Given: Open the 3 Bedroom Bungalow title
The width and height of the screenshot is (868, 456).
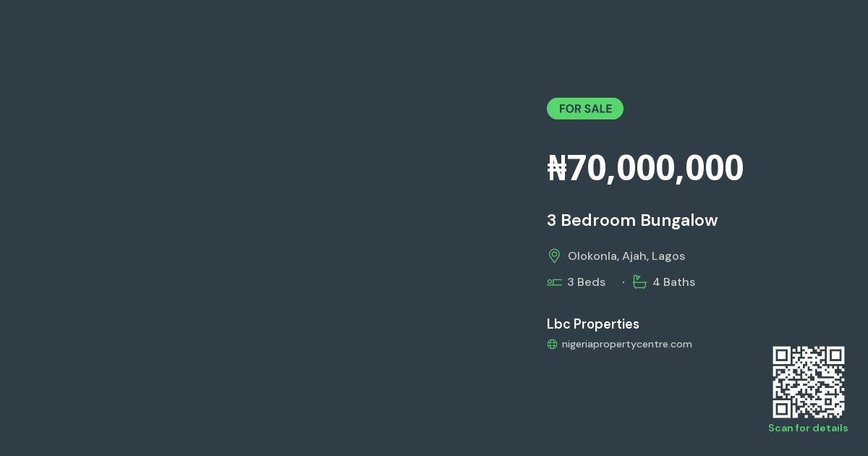Looking at the screenshot, I should [x=632, y=221].
